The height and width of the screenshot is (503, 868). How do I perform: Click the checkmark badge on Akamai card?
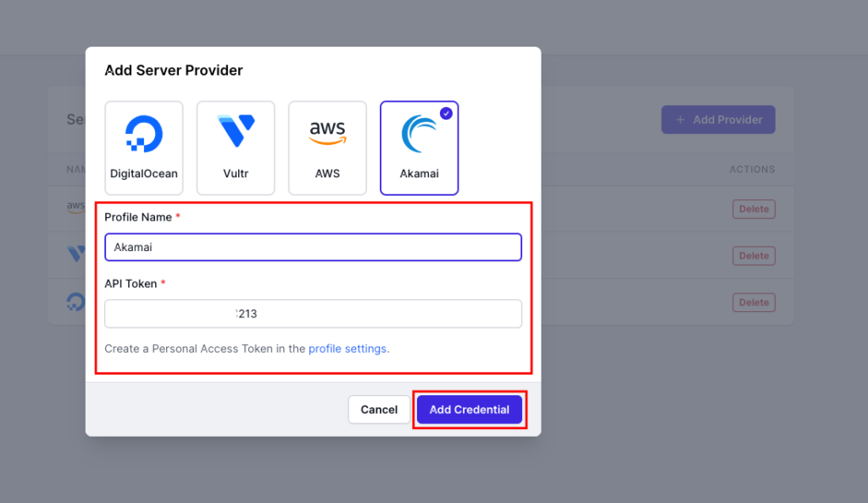pos(446,114)
